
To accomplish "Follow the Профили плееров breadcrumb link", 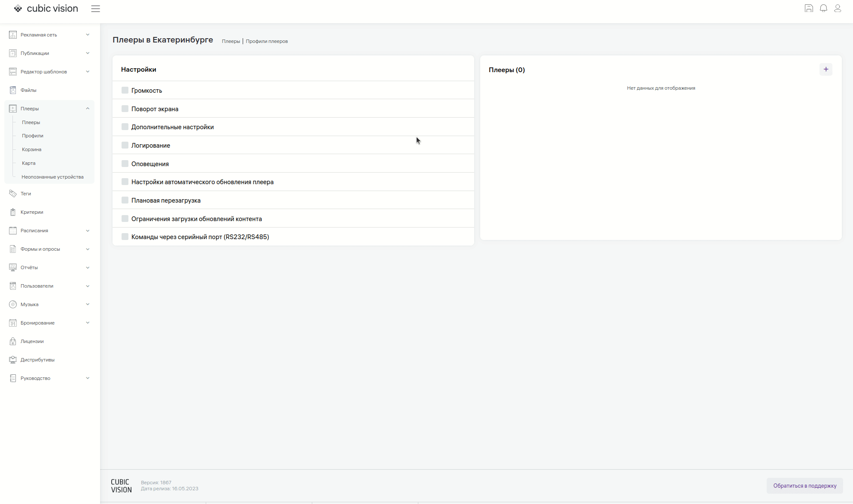I will tap(267, 41).
